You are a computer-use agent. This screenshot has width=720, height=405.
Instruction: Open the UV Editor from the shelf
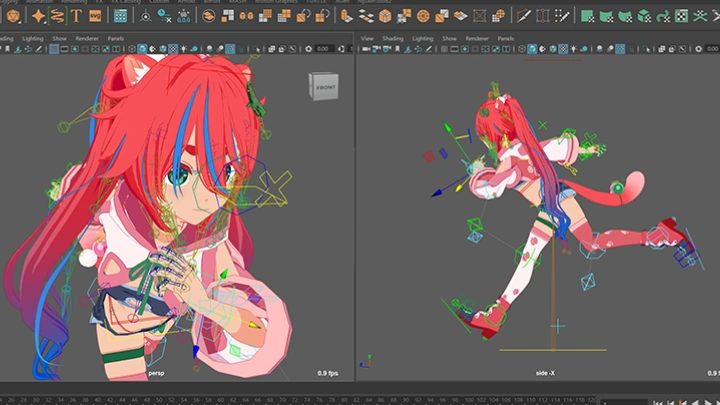[x=681, y=16]
